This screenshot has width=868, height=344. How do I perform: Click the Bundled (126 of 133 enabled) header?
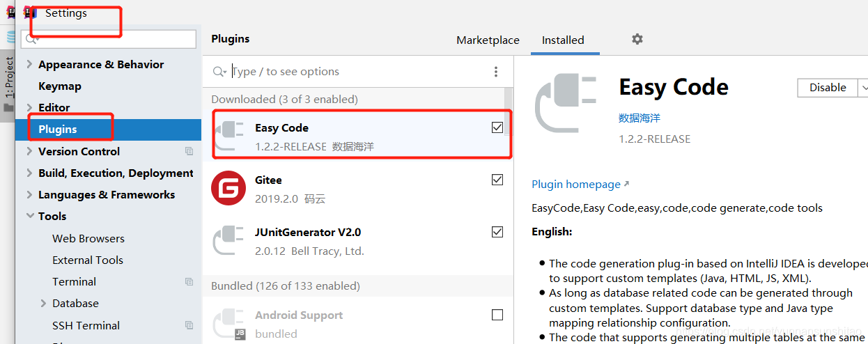coord(286,286)
